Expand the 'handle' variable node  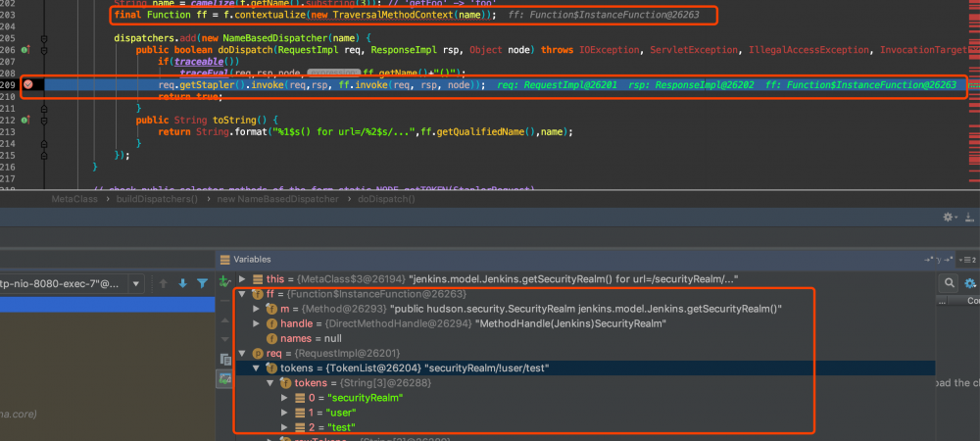257,323
